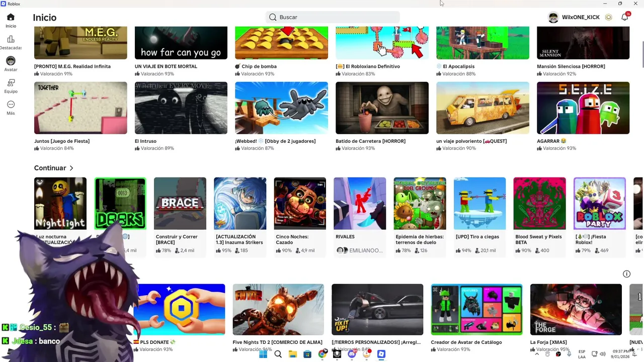
Task: Open UN VIAJE EN BOTE MORTAL thumbnail
Action: (x=181, y=43)
